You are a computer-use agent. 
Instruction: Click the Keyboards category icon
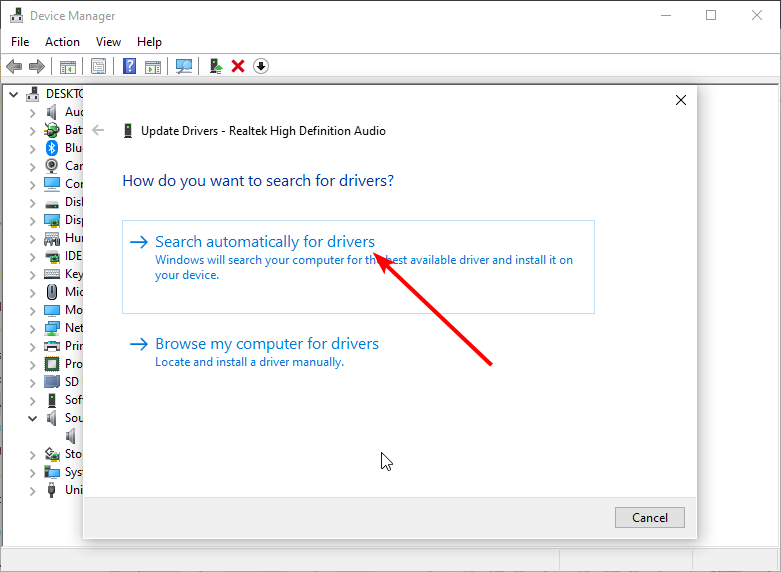52,274
